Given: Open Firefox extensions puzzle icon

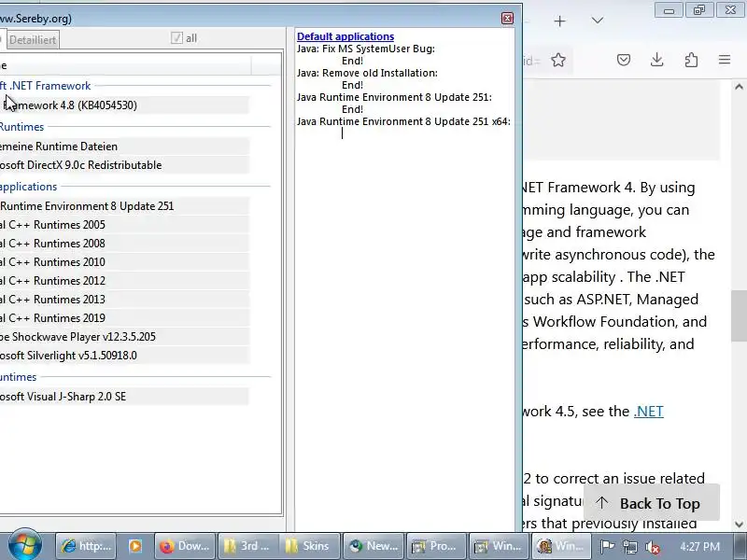Looking at the screenshot, I should [x=691, y=60].
